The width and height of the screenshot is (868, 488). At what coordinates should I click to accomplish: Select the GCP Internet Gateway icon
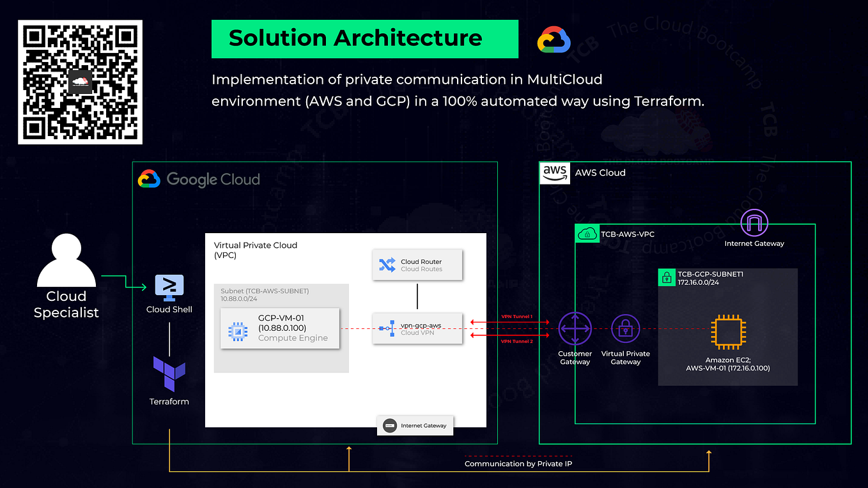click(389, 425)
